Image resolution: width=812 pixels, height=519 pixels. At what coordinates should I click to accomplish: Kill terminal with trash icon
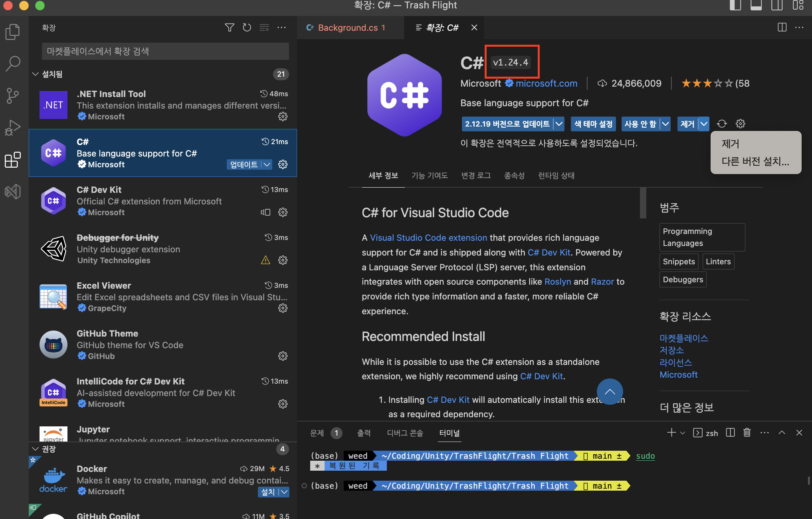(747, 433)
